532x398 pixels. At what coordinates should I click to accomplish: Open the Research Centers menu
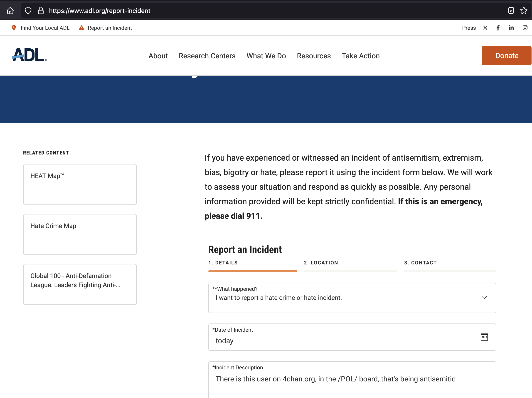(207, 56)
